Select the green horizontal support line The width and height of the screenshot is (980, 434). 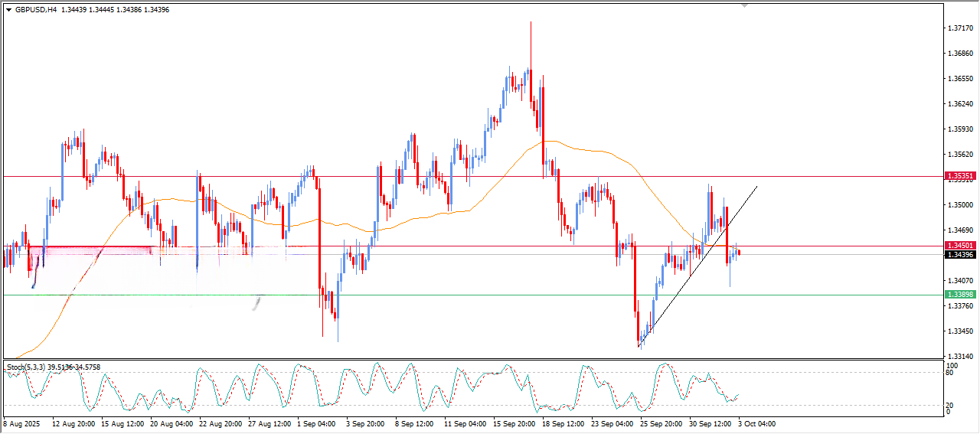459,295
